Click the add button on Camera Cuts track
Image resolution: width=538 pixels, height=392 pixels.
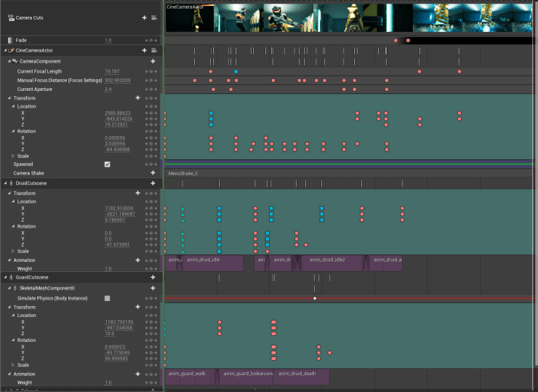click(x=145, y=17)
